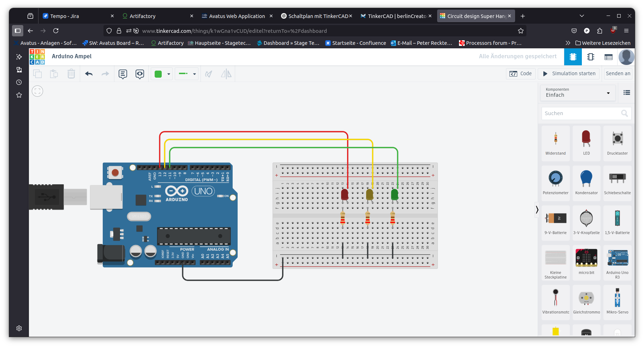This screenshot has width=644, height=347.
Task: Select the 9-V-Batterie component
Action: coord(555,223)
